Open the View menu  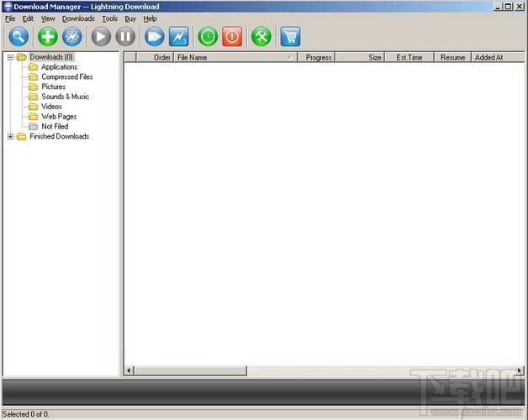coord(48,18)
